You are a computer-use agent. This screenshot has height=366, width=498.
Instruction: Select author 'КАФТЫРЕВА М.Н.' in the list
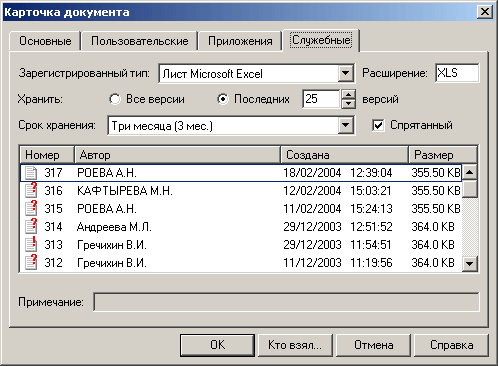pos(125,191)
